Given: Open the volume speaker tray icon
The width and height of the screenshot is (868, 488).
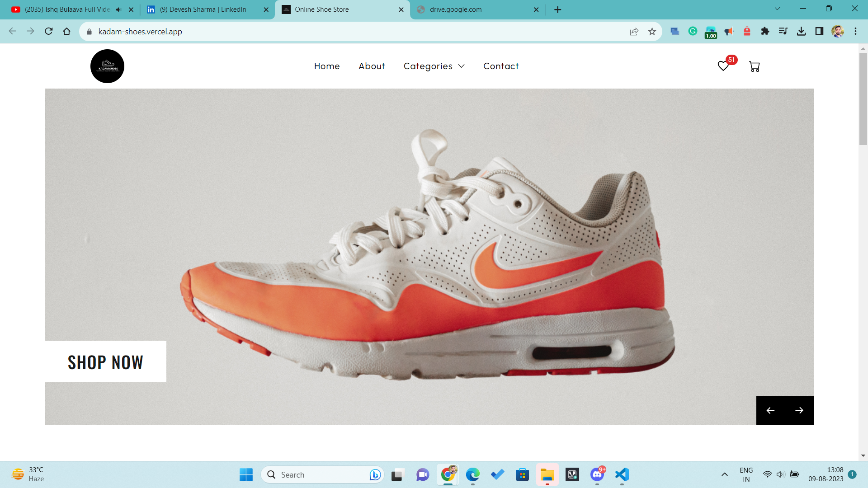Looking at the screenshot, I should pos(781,474).
